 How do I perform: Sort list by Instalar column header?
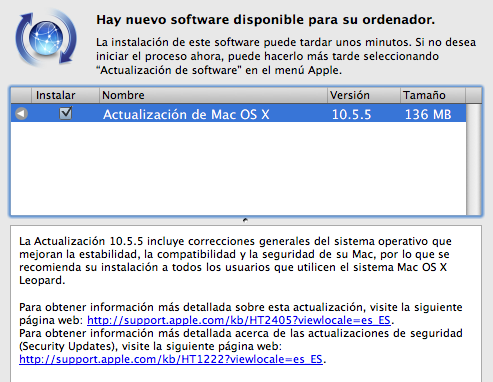click(65, 95)
